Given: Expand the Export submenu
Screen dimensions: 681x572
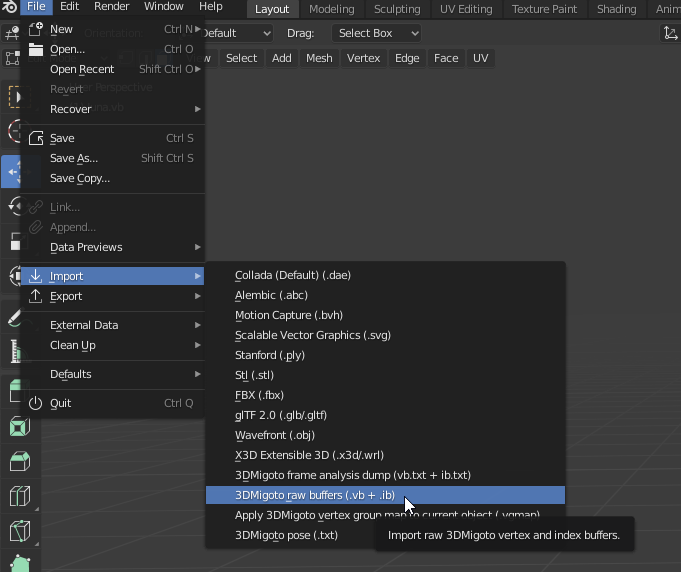Looking at the screenshot, I should [112, 296].
